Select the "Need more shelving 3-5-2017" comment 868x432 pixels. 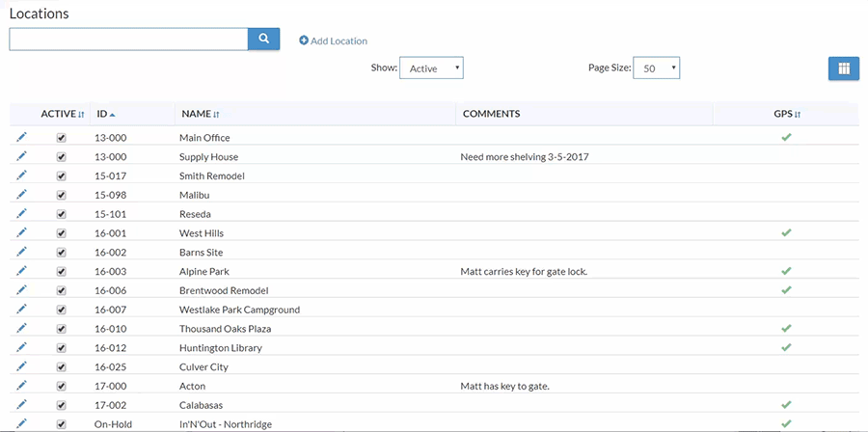point(525,157)
